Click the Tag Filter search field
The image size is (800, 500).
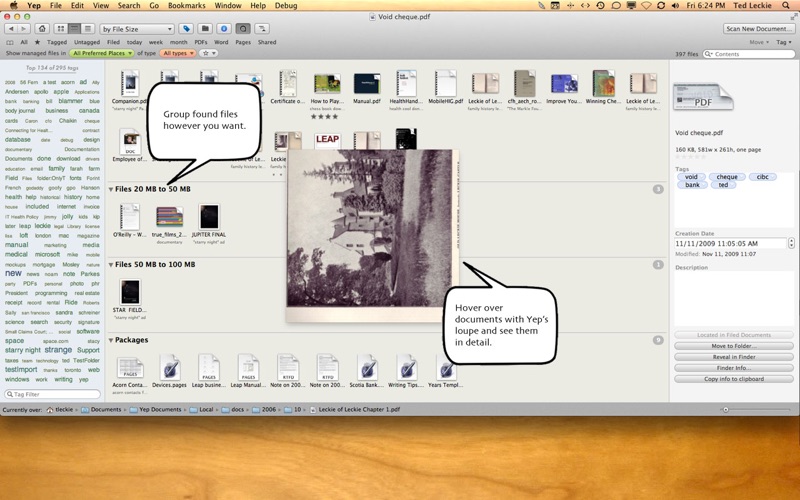tap(50, 394)
